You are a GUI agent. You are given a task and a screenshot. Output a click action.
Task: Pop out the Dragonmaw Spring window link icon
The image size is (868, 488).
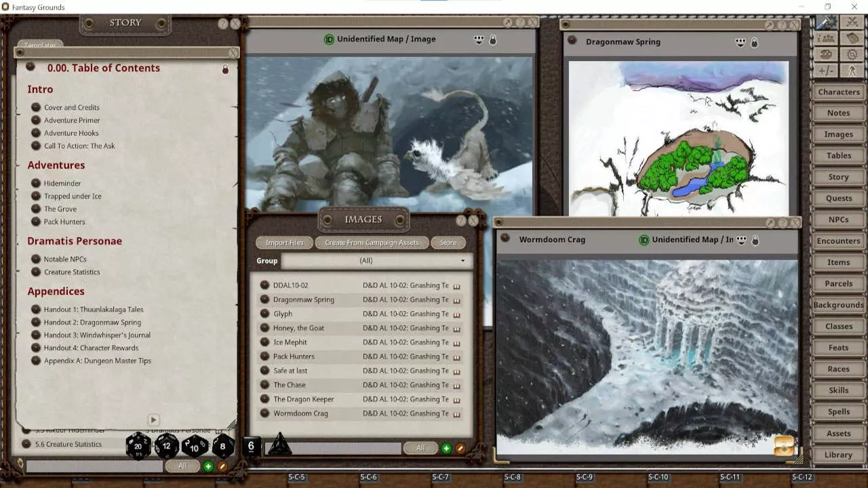tap(572, 41)
